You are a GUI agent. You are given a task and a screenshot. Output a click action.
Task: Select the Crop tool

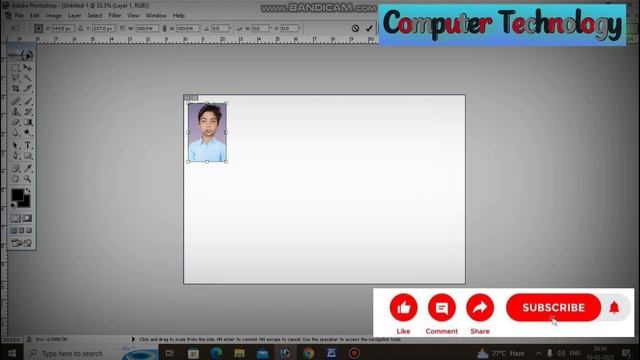point(16,88)
